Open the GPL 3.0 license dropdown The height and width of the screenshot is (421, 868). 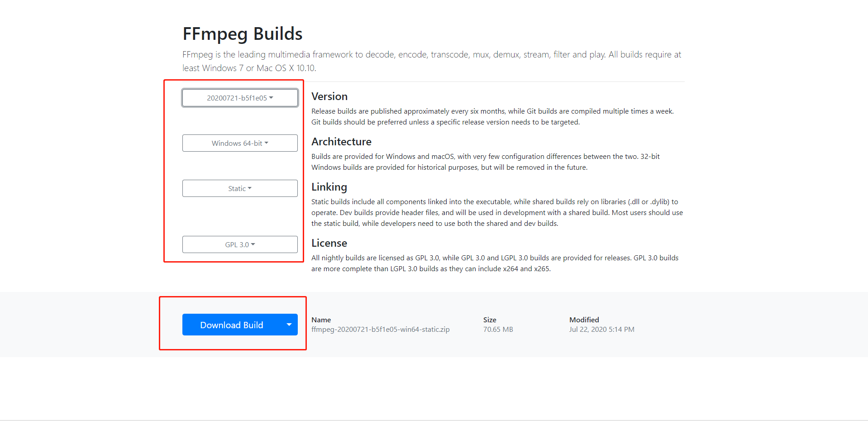(240, 244)
